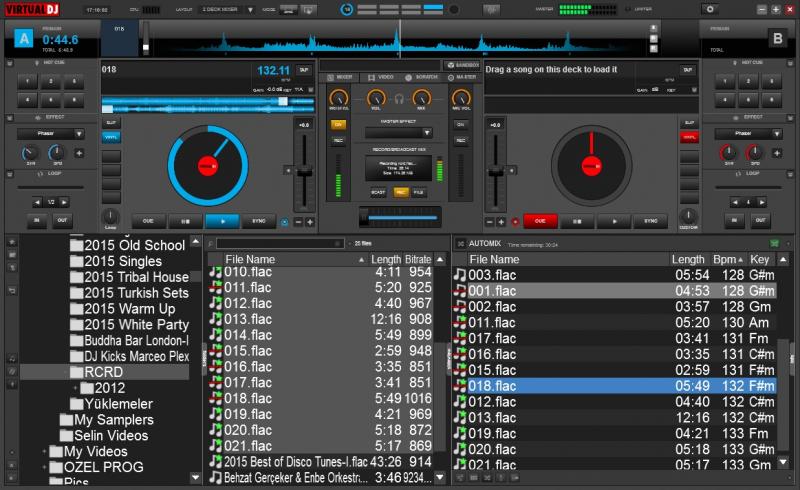
Task: Expand the My Videos folder in tree
Action: (44, 452)
